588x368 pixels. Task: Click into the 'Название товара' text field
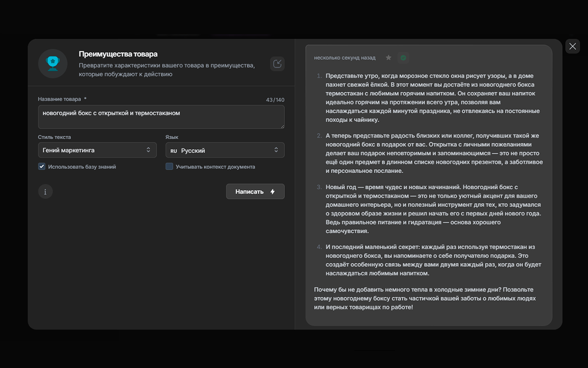click(161, 117)
